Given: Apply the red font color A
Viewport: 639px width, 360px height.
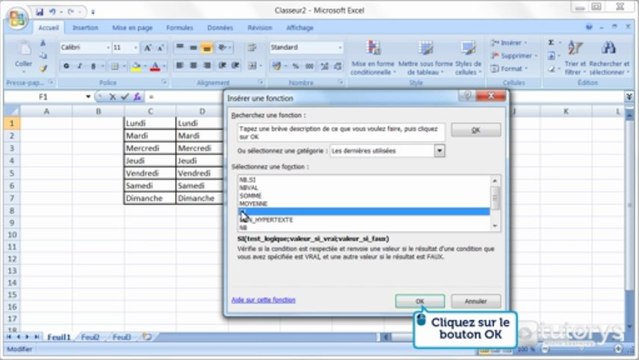Looking at the screenshot, I should pos(155,66).
